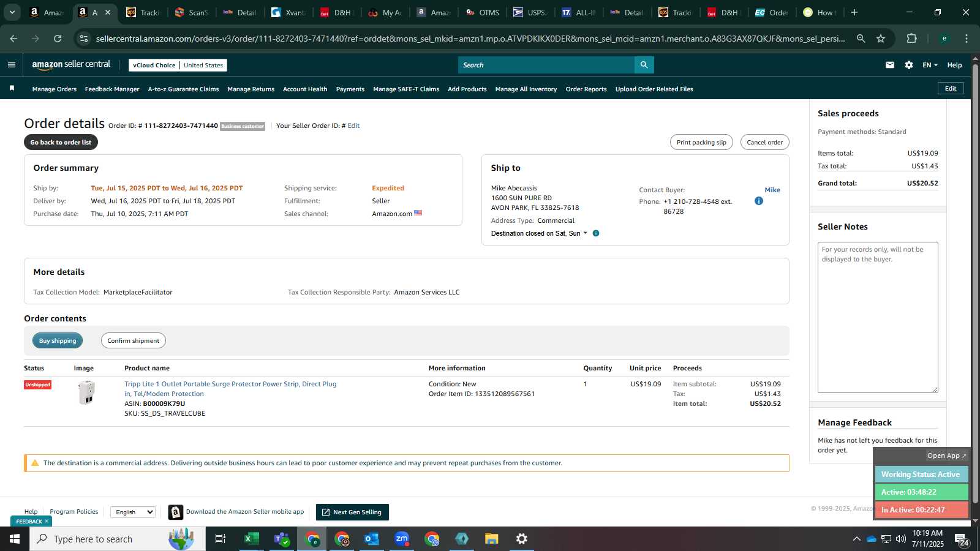Open A-to-z Guarantee Claims
The width and height of the screenshot is (980, 551).
click(x=183, y=89)
